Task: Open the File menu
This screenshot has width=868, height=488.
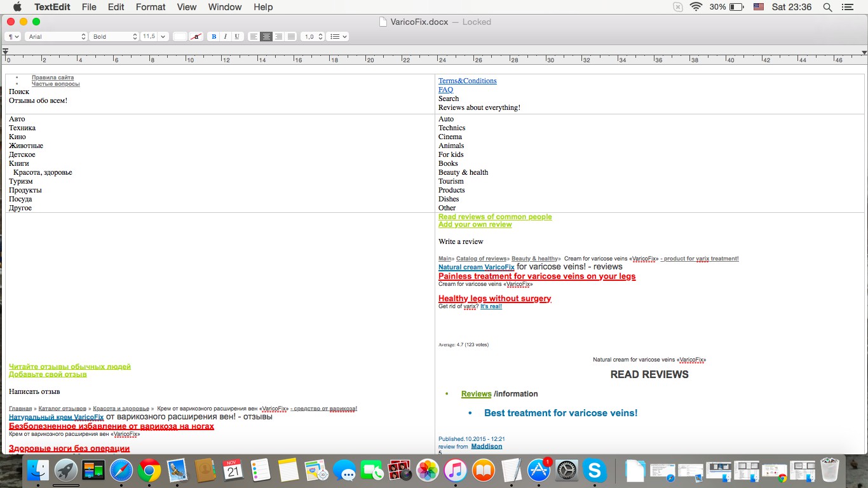Action: pyautogui.click(x=89, y=7)
